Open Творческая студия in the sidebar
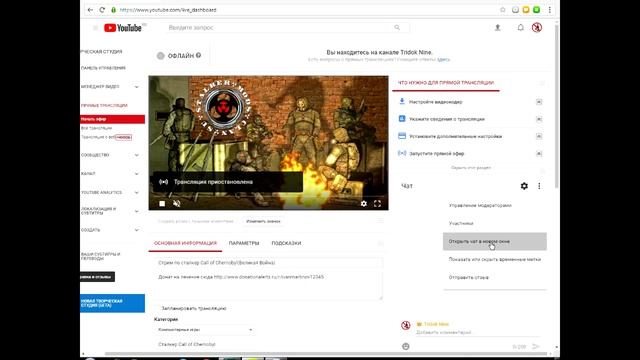The height and width of the screenshot is (360, 640). pos(101,52)
